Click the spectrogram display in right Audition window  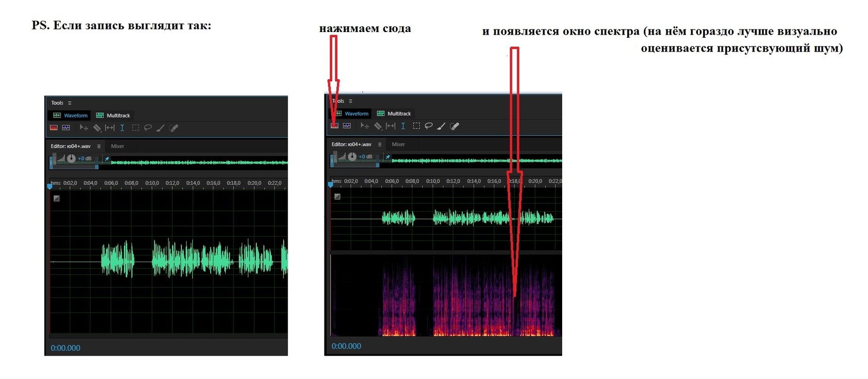pyautogui.click(x=446, y=295)
